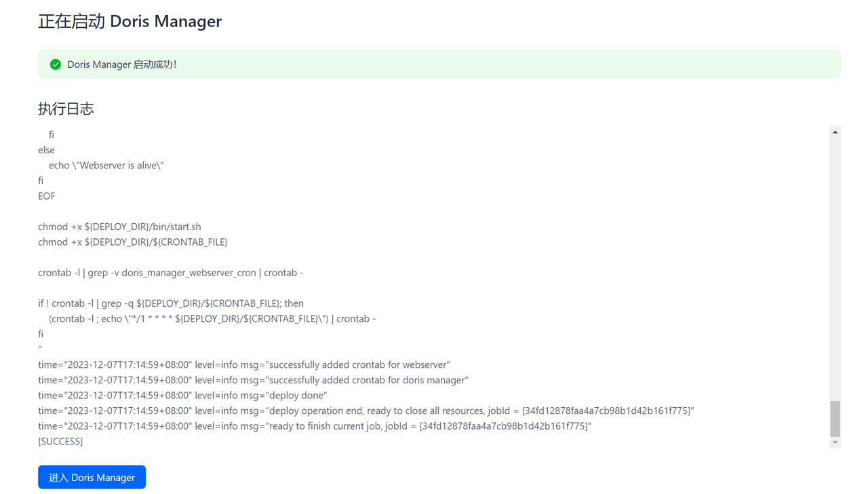
Task: Click the green success checkmark icon
Action: (x=56, y=64)
